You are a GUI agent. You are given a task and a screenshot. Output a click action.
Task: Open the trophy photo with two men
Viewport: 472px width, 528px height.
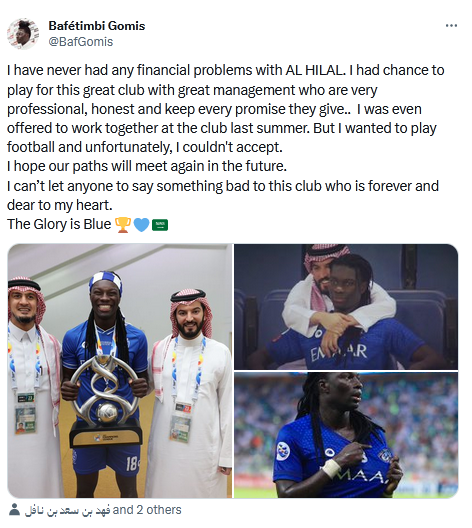pos(120,371)
